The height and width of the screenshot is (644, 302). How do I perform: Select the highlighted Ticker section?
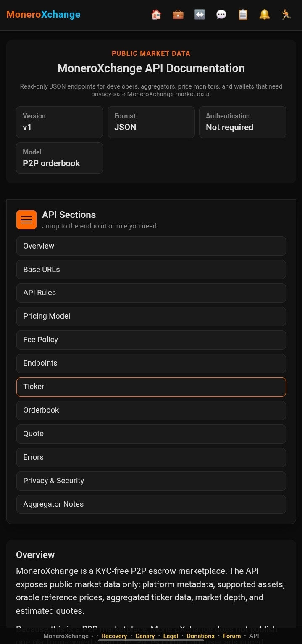(151, 387)
